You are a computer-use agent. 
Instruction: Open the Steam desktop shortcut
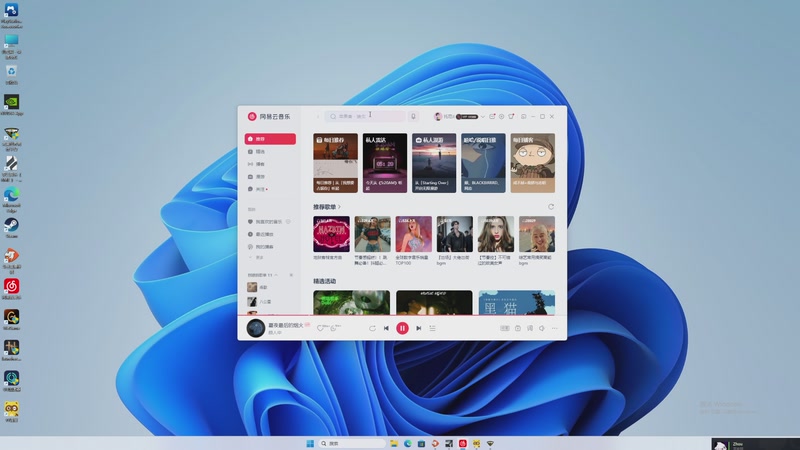[x=11, y=228]
